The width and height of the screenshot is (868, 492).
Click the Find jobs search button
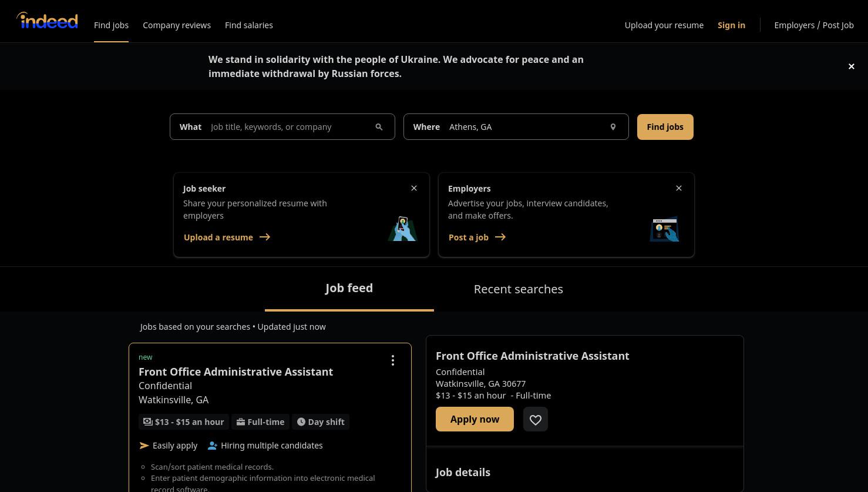pos(665,127)
